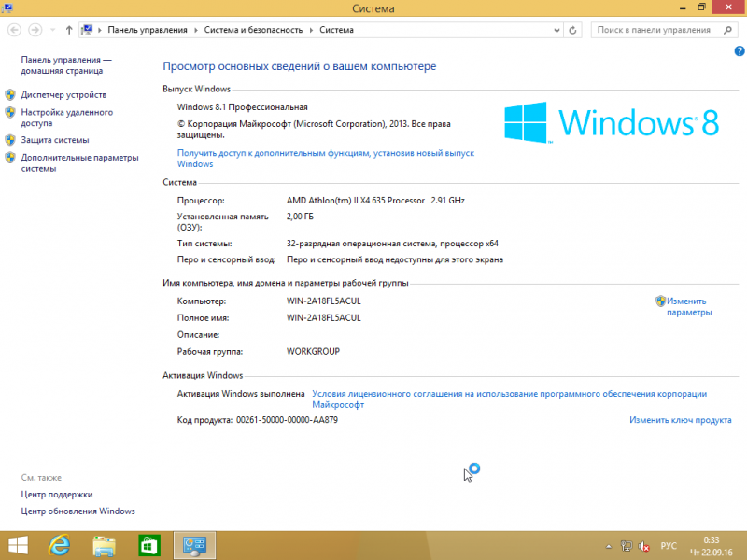Click the window system icon in title bar

(7, 8)
